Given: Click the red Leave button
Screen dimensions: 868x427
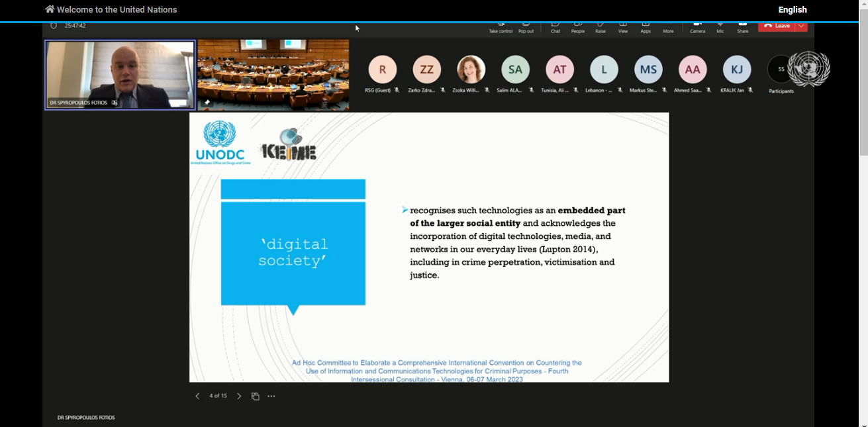Looking at the screenshot, I should point(777,26).
